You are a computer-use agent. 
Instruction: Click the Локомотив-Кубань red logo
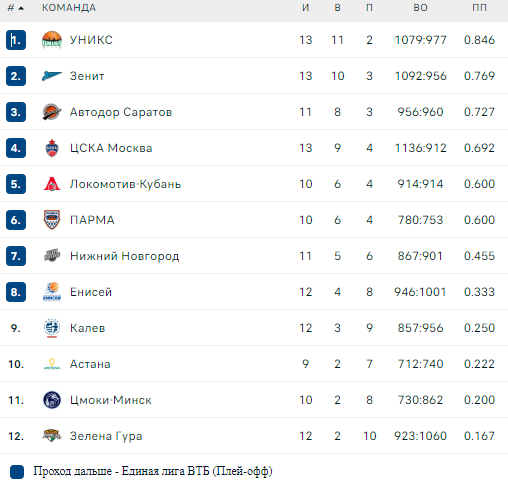coord(52,184)
